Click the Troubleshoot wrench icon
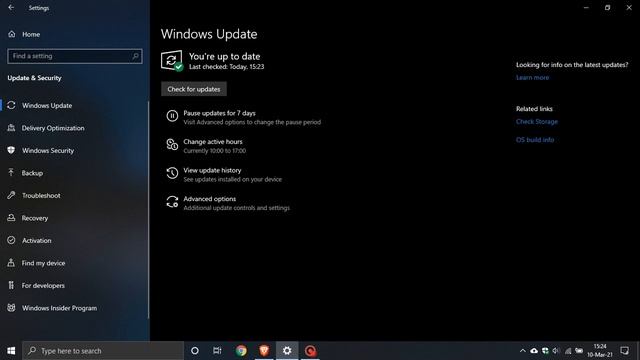640x360 pixels. coord(11,195)
